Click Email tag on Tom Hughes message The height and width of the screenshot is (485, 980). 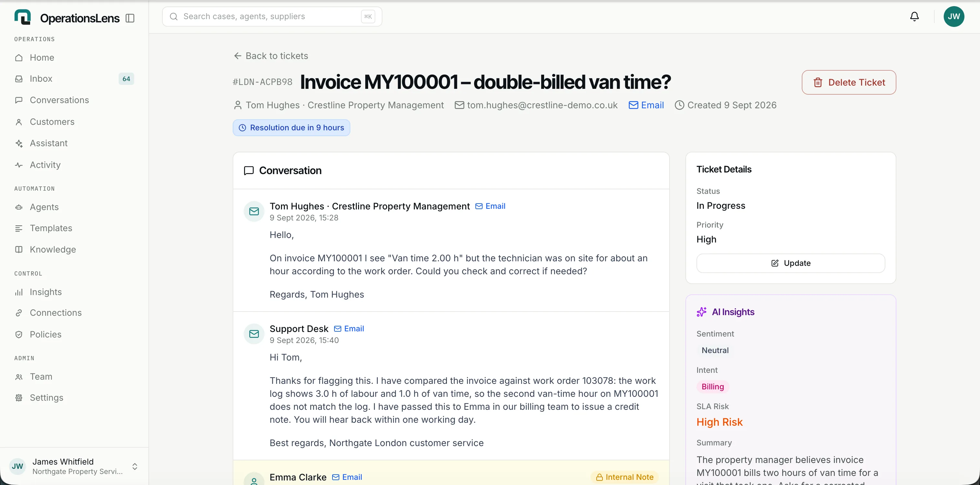click(490, 206)
